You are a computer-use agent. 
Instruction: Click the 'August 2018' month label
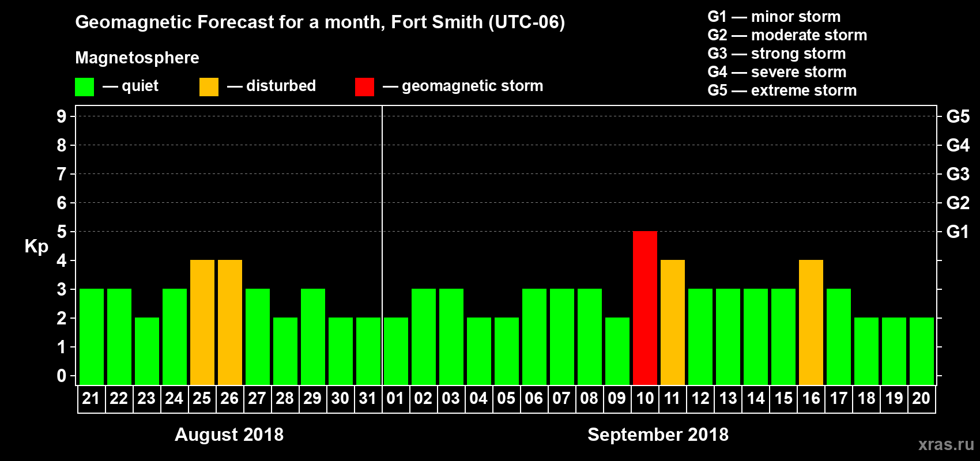(x=229, y=434)
